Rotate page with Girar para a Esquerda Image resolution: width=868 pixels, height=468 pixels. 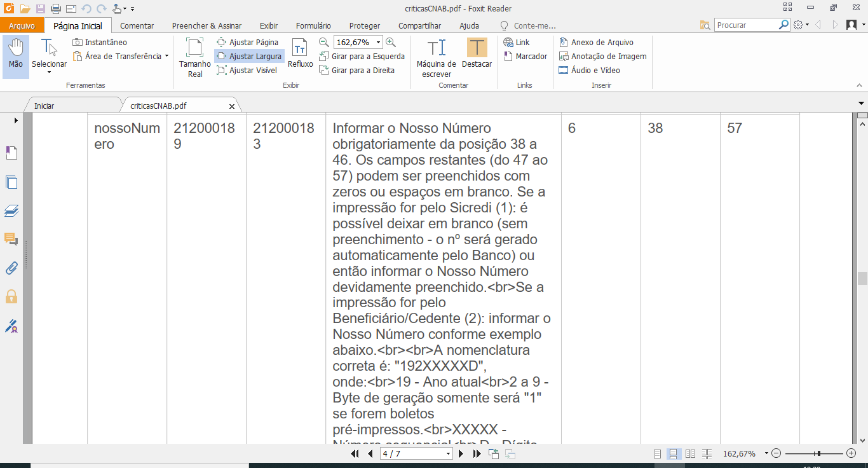tap(362, 56)
